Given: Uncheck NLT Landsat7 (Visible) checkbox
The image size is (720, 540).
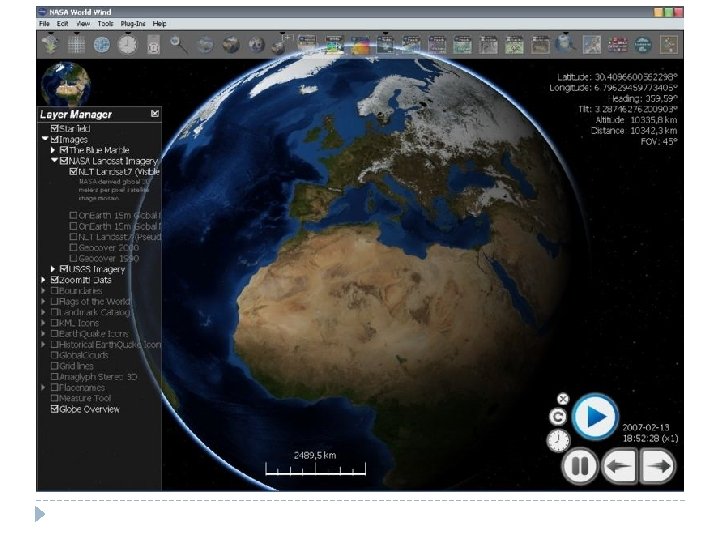Looking at the screenshot, I should [x=73, y=171].
